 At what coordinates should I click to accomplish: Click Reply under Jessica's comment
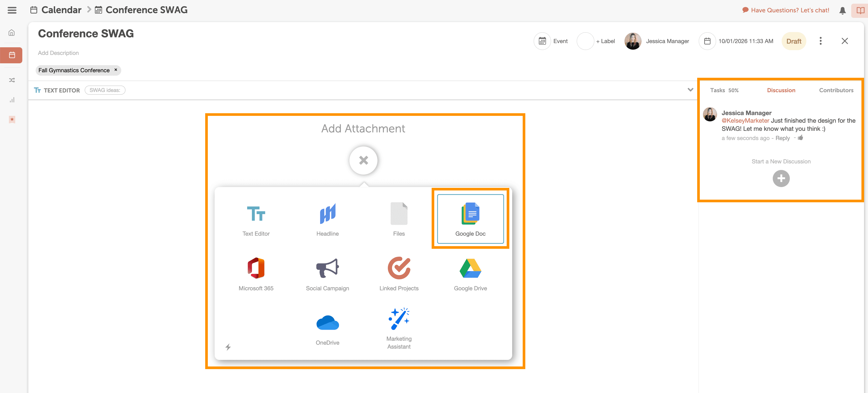(782, 138)
